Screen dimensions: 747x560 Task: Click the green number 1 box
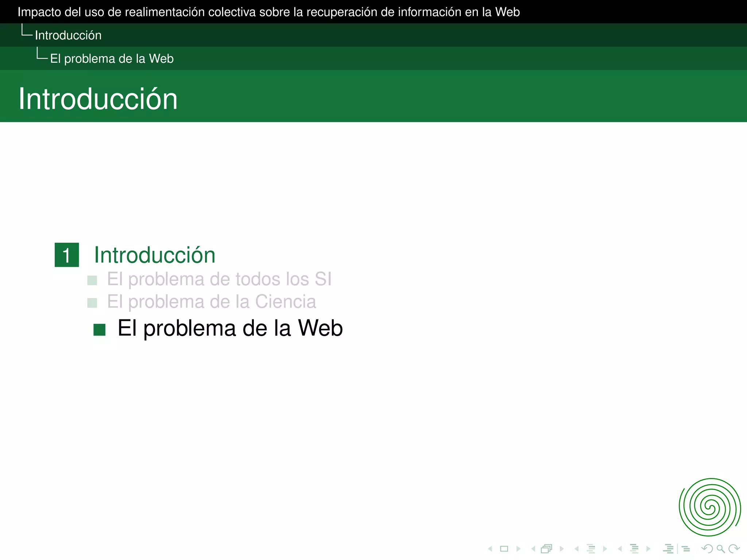click(x=67, y=255)
